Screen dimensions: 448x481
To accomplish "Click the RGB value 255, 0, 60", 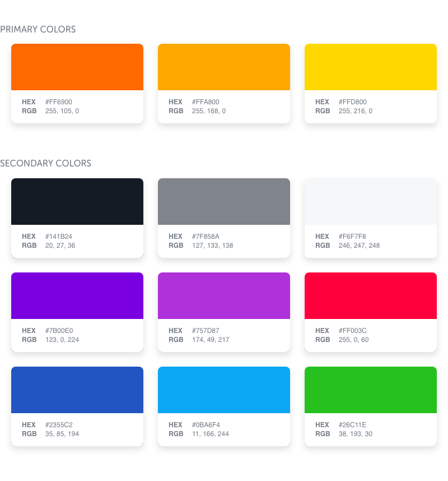I will [353, 340].
